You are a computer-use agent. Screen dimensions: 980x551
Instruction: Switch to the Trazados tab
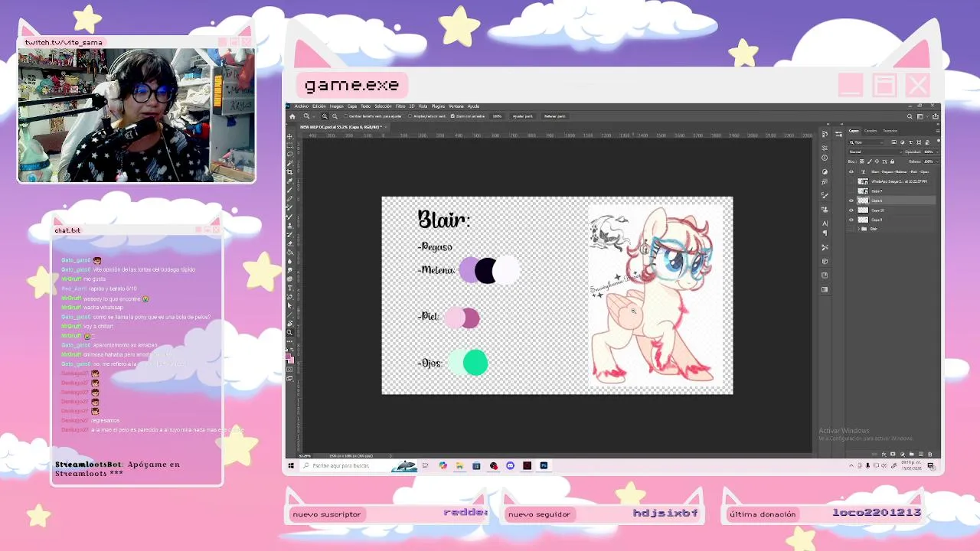890,131
